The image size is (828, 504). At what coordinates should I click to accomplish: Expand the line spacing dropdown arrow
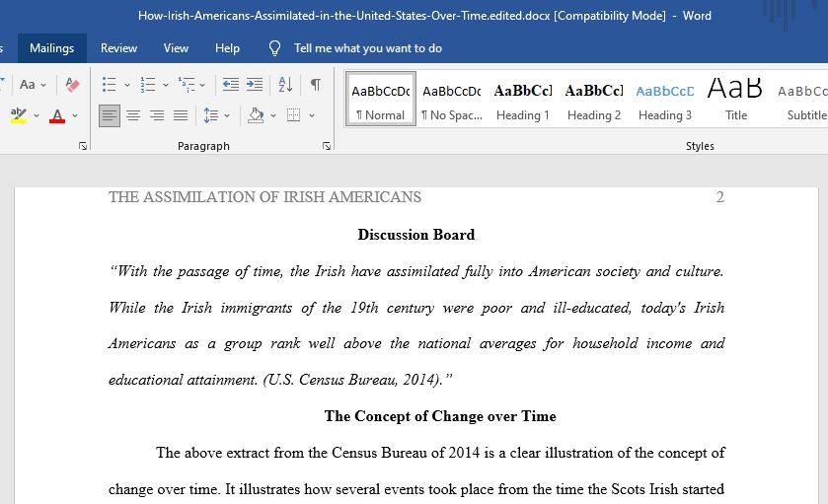(227, 115)
